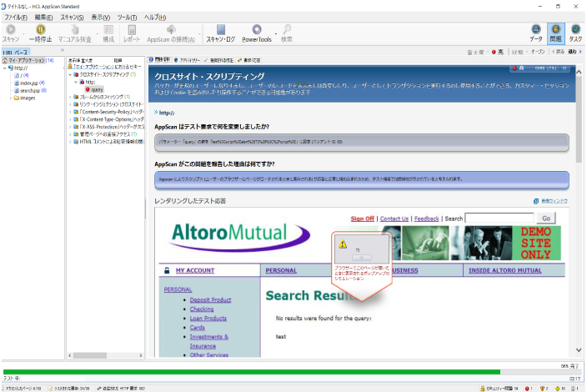
Task: Click the My Application home icon in URL tree
Action: coord(5,60)
